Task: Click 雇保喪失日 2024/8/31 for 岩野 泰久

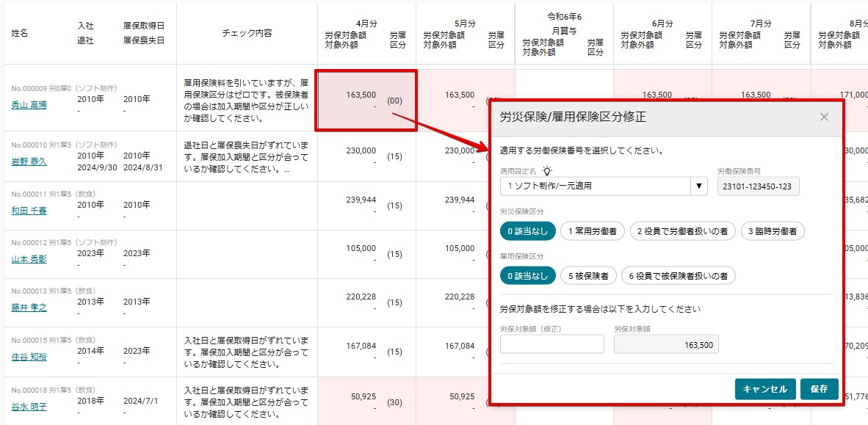Action: [142, 167]
